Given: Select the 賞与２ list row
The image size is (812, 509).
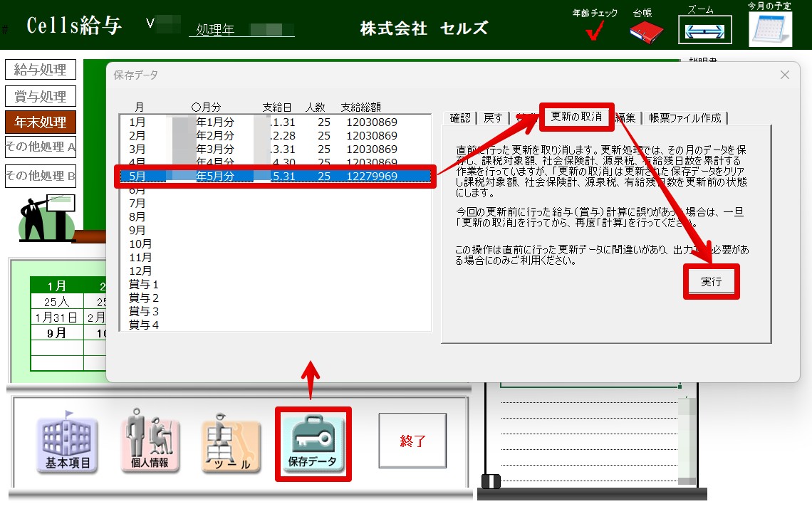Looking at the screenshot, I should (275, 298).
